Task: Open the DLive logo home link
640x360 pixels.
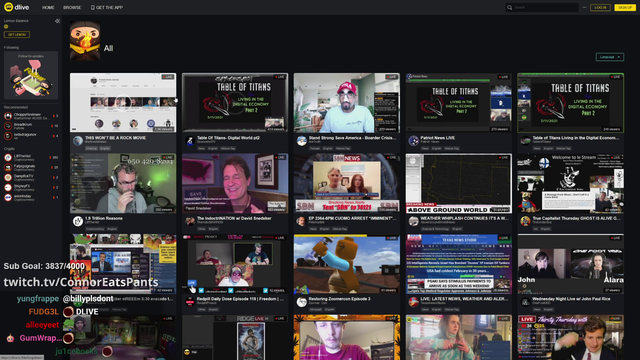Action: click(16, 7)
